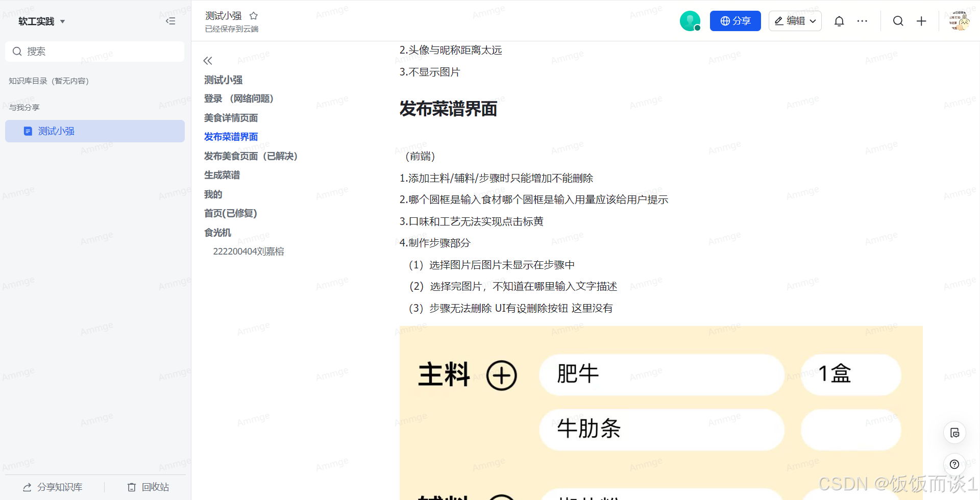
Task: Jump to 测试小强 heading in outline
Action: 224,80
